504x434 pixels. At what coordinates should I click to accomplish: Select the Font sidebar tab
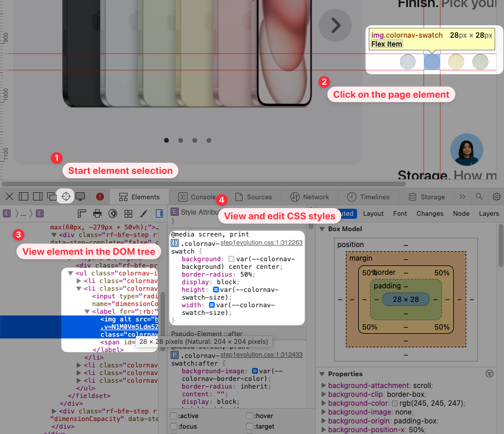tap(400, 213)
